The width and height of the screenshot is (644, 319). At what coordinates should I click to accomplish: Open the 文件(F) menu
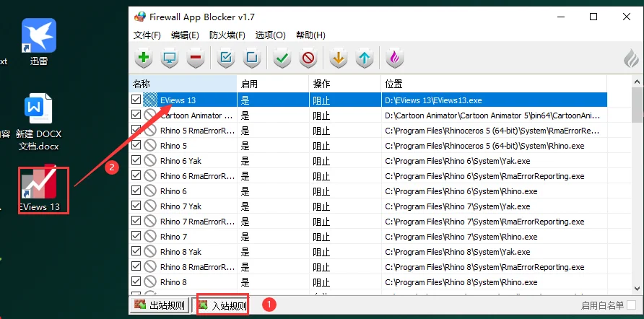coord(147,35)
